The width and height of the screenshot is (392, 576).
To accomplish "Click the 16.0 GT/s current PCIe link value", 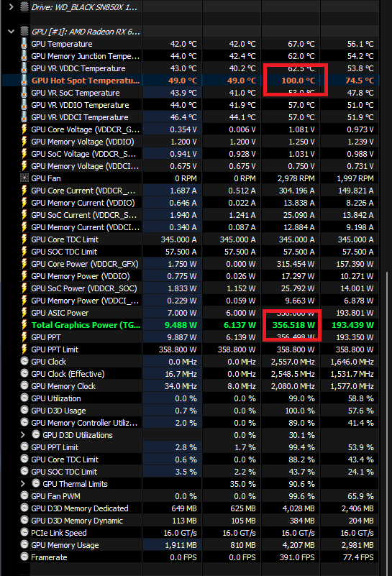I will tap(180, 533).
